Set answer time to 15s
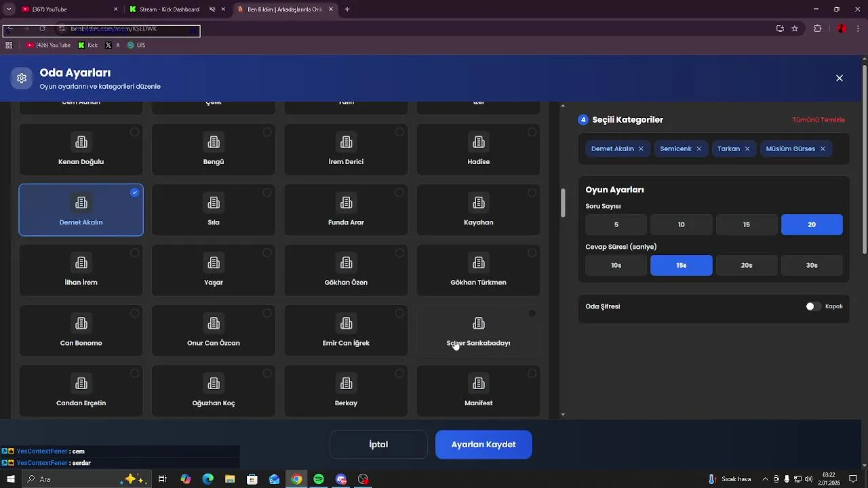The width and height of the screenshot is (868, 488). [682, 265]
